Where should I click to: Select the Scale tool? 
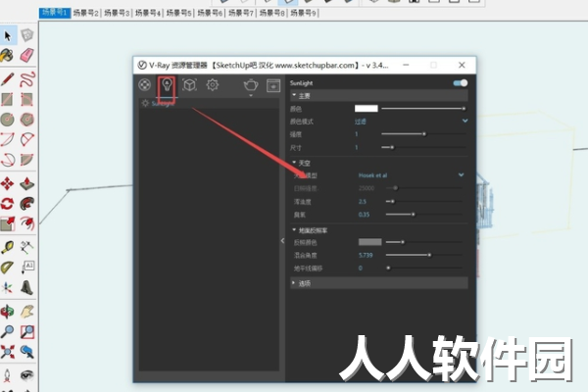coord(7,223)
